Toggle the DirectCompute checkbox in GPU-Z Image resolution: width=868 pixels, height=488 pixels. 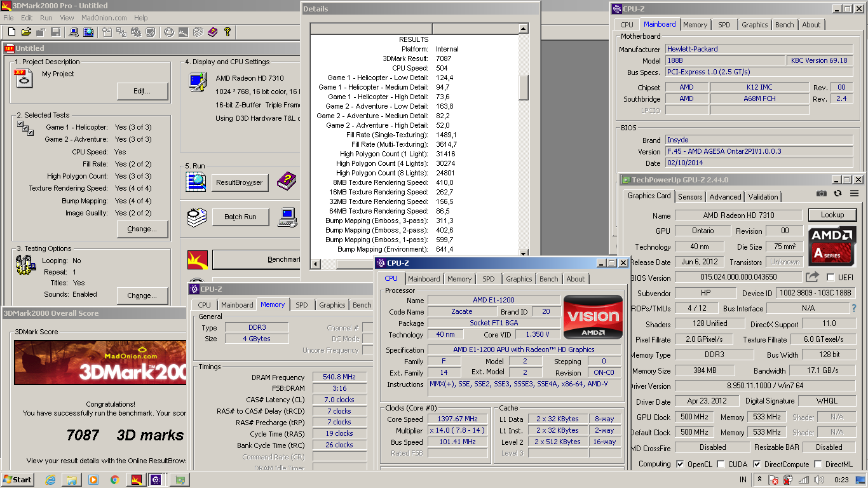point(757,464)
